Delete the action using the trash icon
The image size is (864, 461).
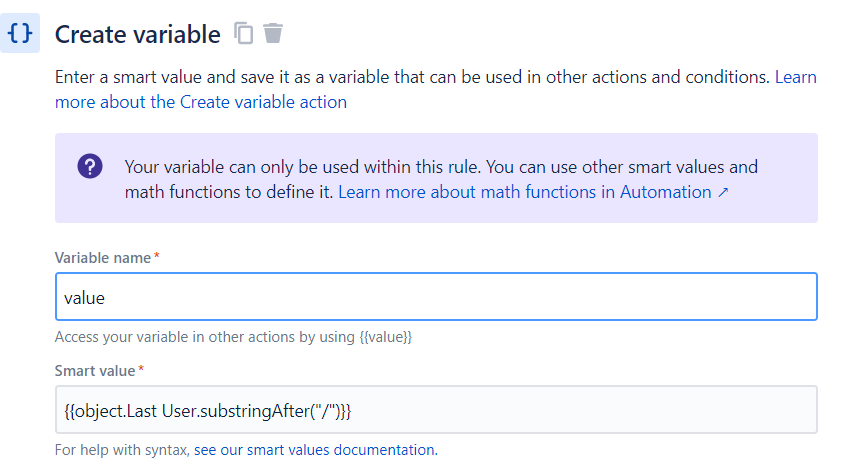[x=273, y=33]
